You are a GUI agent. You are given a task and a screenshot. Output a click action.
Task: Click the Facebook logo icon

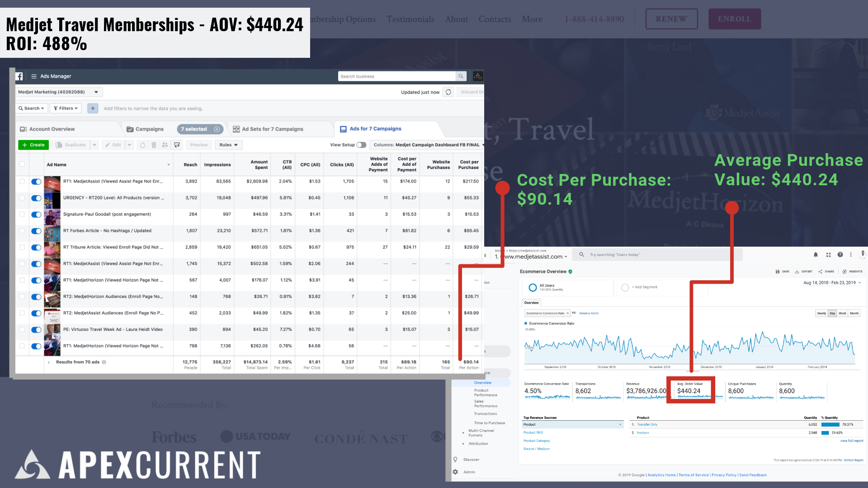[x=19, y=76]
